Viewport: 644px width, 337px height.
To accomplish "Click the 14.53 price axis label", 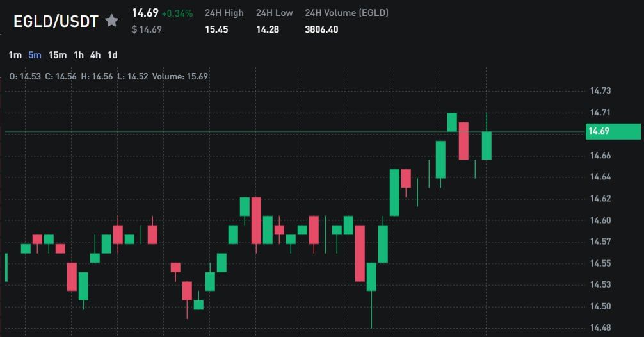I will [600, 285].
